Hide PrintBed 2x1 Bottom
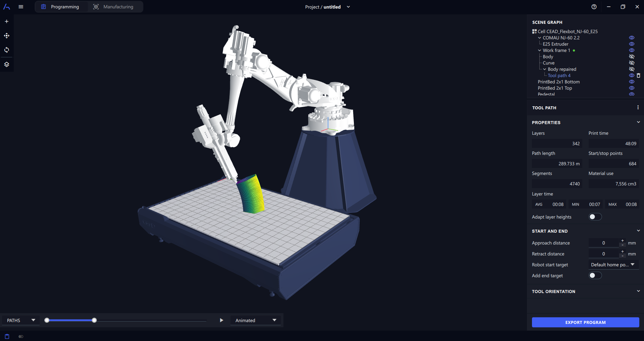 tap(632, 82)
